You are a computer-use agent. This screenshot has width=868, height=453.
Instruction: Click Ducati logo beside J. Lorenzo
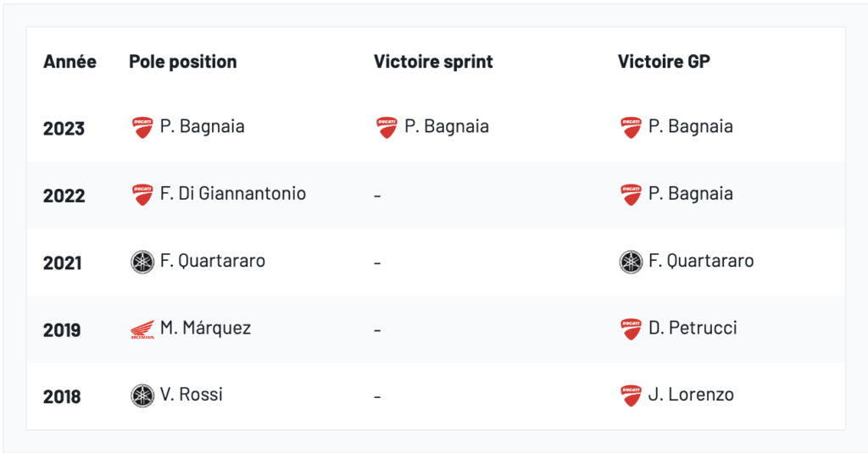(x=631, y=395)
